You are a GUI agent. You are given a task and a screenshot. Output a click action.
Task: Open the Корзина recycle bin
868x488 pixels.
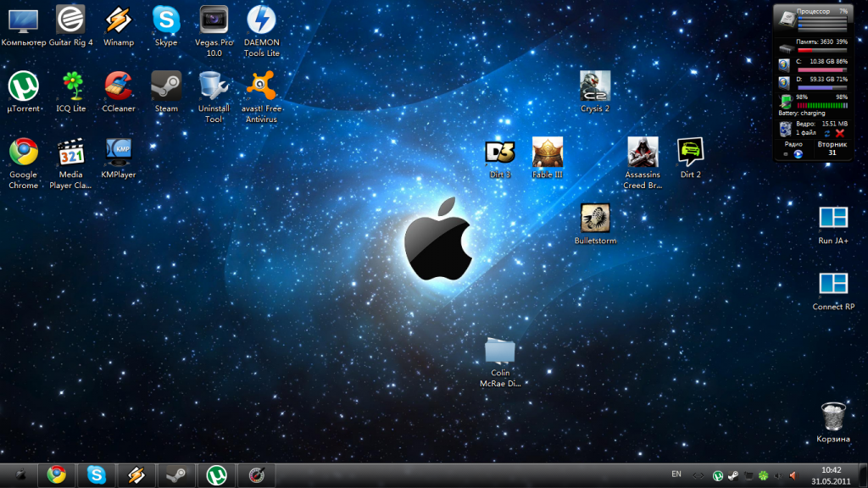(833, 423)
